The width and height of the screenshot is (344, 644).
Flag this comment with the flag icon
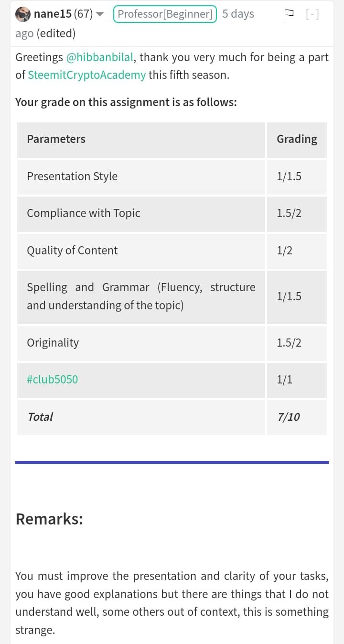[289, 14]
